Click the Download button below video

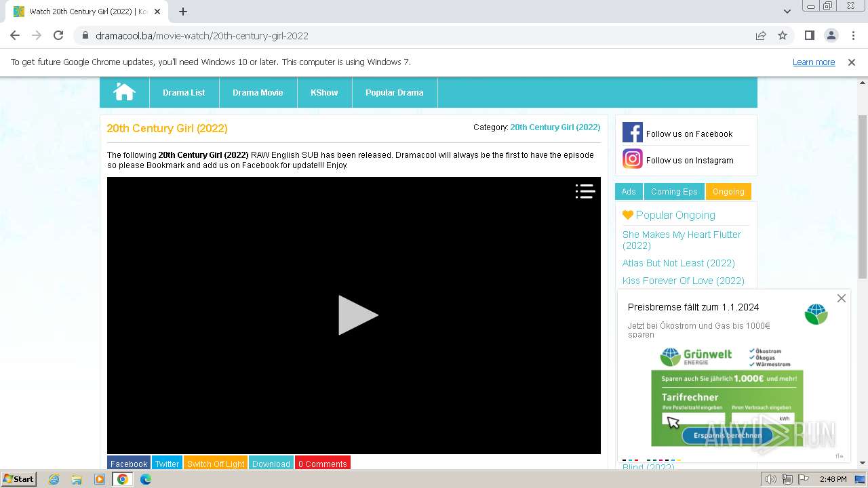tap(271, 464)
